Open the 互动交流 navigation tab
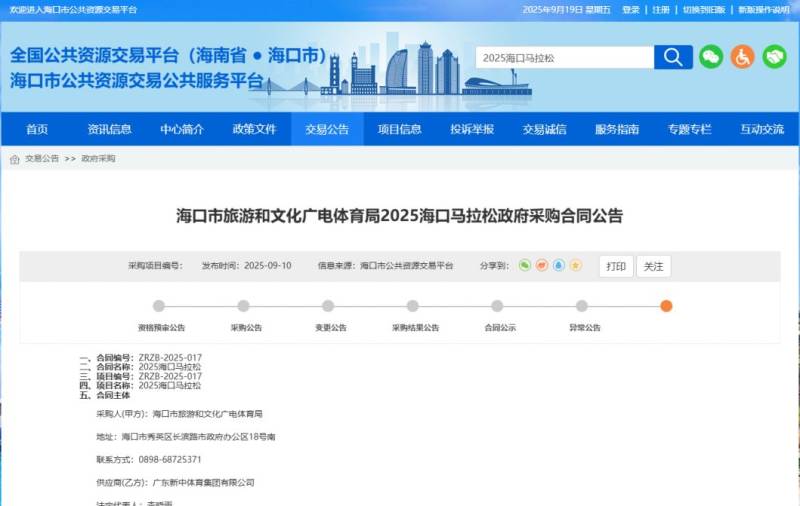Screen dimensions: 800x506 [x=762, y=129]
